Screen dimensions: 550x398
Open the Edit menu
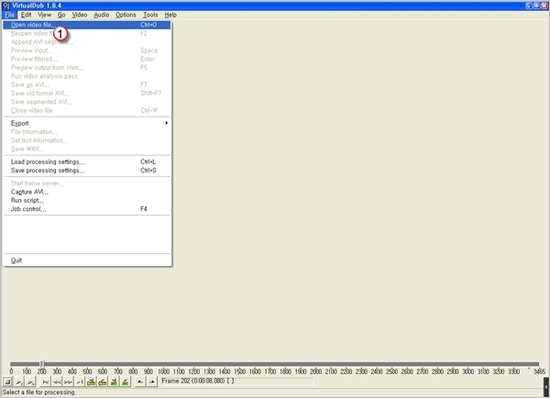coord(26,15)
